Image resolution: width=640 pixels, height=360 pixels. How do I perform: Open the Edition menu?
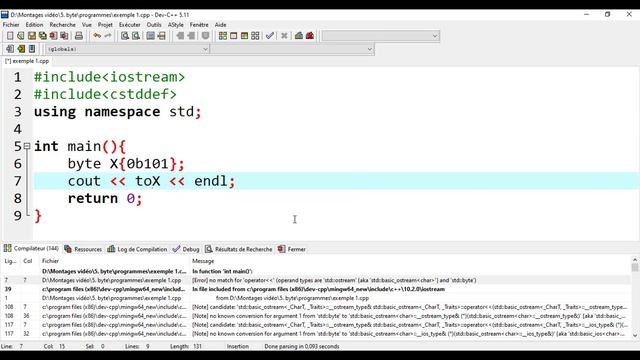coord(34,24)
